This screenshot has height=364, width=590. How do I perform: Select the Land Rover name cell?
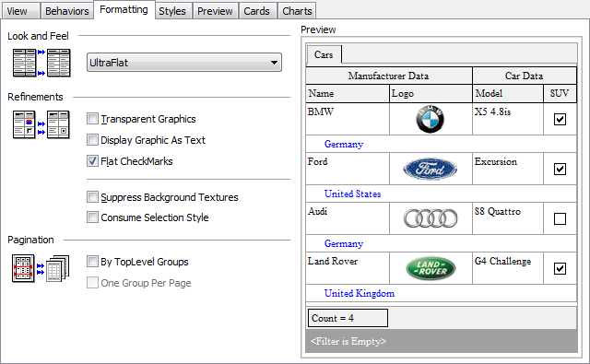348,268
